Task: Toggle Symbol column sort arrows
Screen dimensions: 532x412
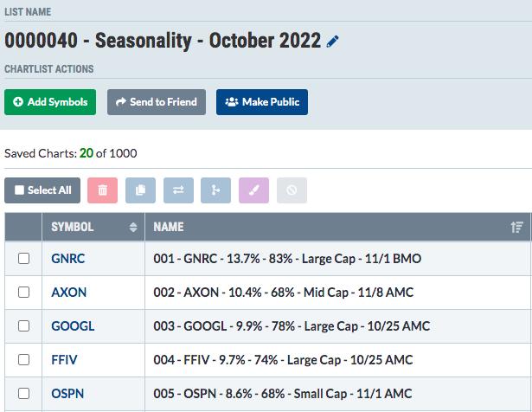Action: [133, 227]
